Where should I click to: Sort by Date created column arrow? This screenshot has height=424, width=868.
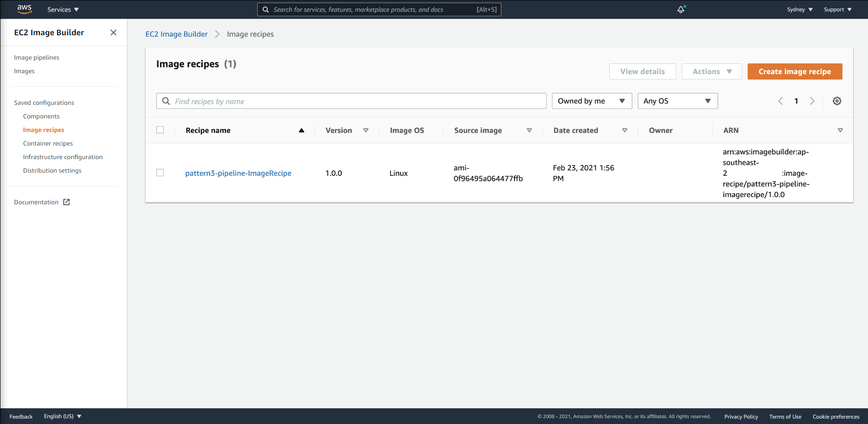[624, 130]
